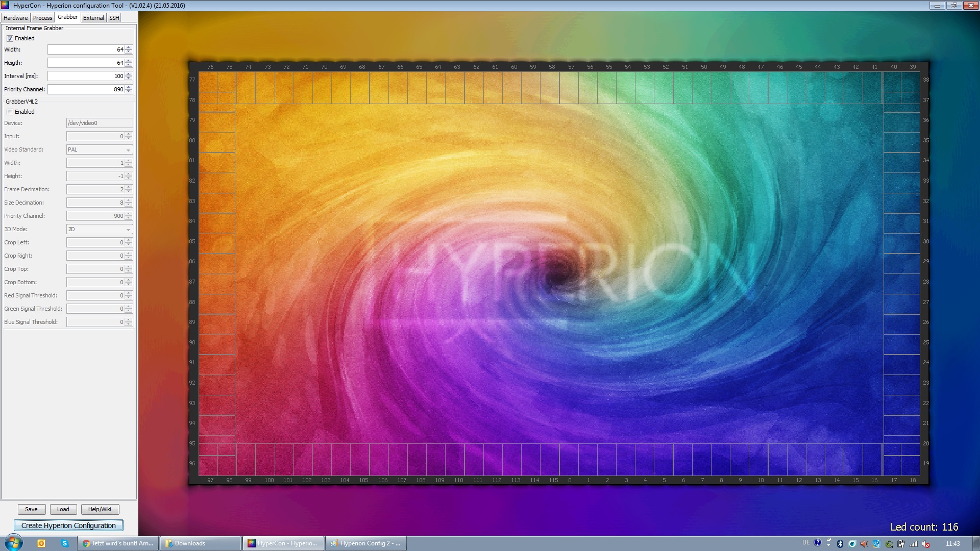The width and height of the screenshot is (980, 551).
Task: Click the Outlook icon in taskbar
Action: coord(41,543)
